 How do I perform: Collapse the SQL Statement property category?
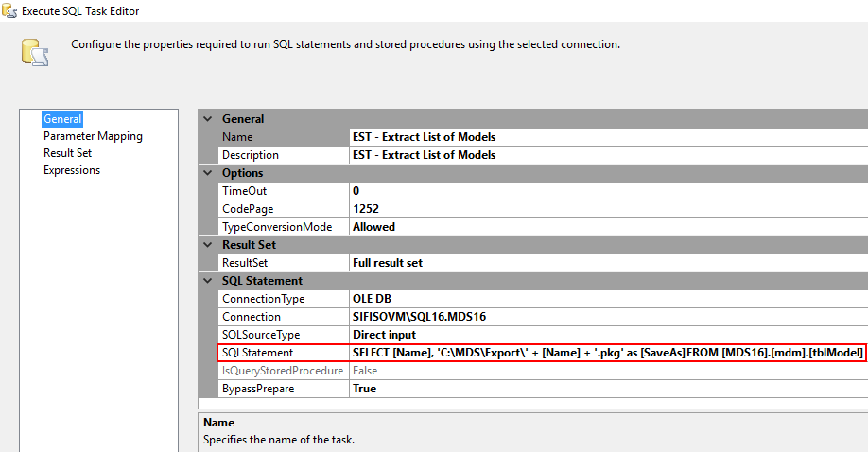coord(208,281)
